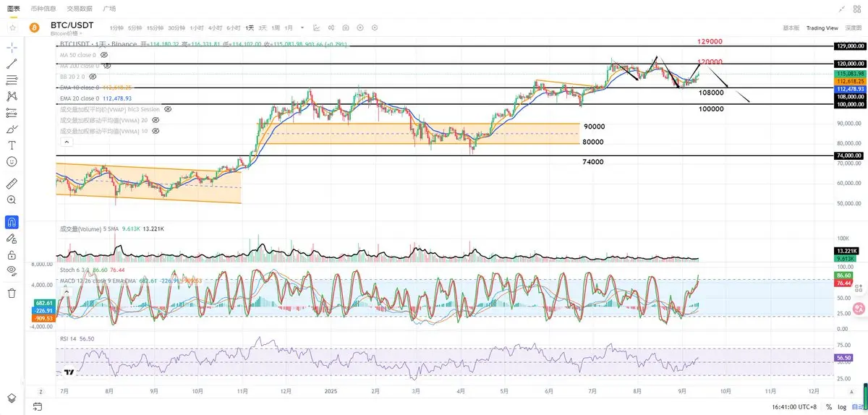
Task: Click the grid layout icon at top right
Action: coord(858,9)
